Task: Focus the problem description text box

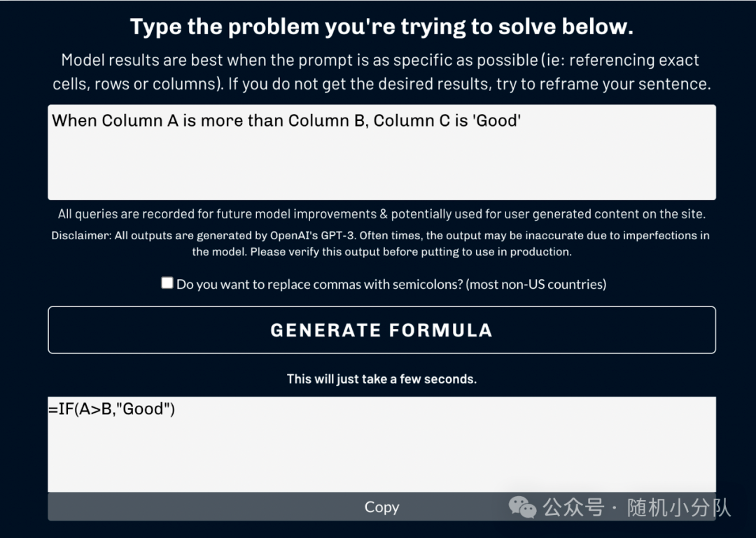Action: (382, 153)
